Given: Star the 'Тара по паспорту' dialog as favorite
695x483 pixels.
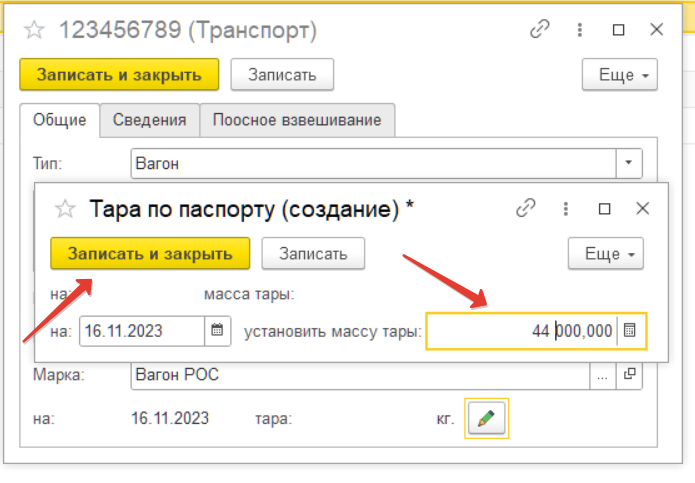Looking at the screenshot, I should 65,209.
